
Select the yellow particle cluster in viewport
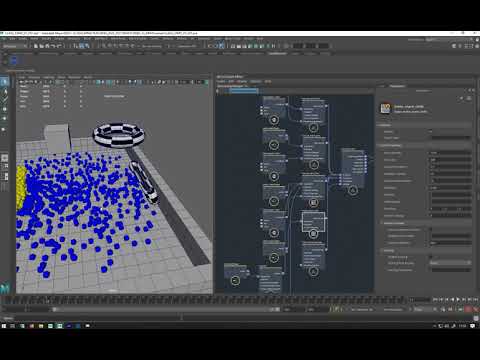pyautogui.click(x=21, y=187)
